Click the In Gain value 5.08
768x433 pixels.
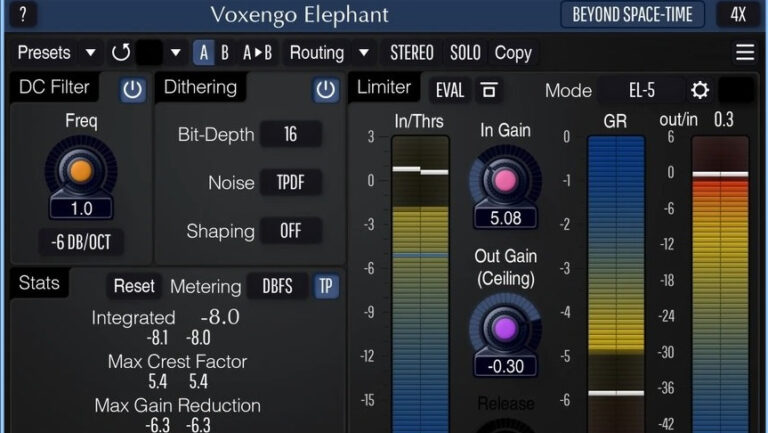[505, 218]
